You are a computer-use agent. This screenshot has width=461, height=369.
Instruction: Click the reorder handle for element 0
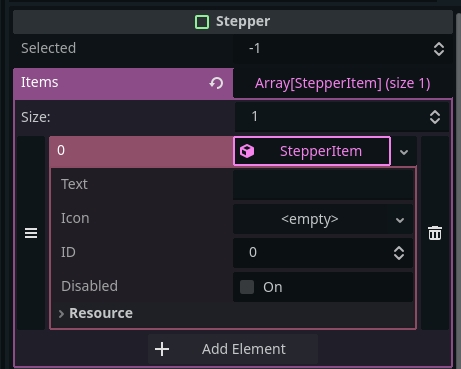point(31,233)
